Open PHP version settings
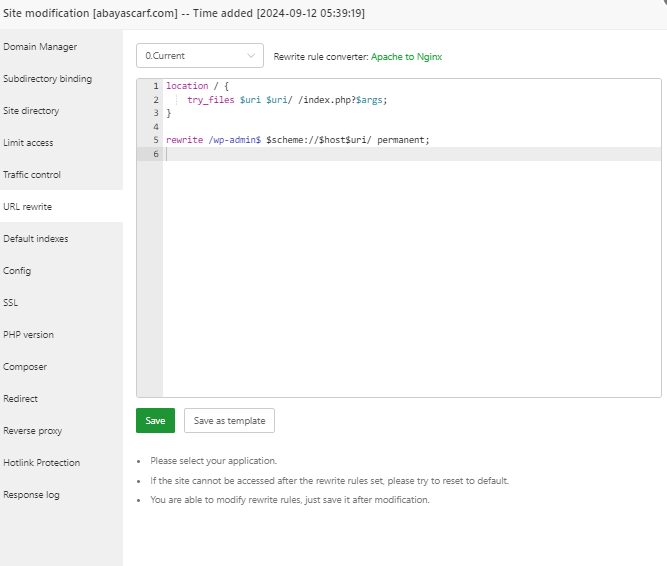667x566 pixels. point(29,335)
